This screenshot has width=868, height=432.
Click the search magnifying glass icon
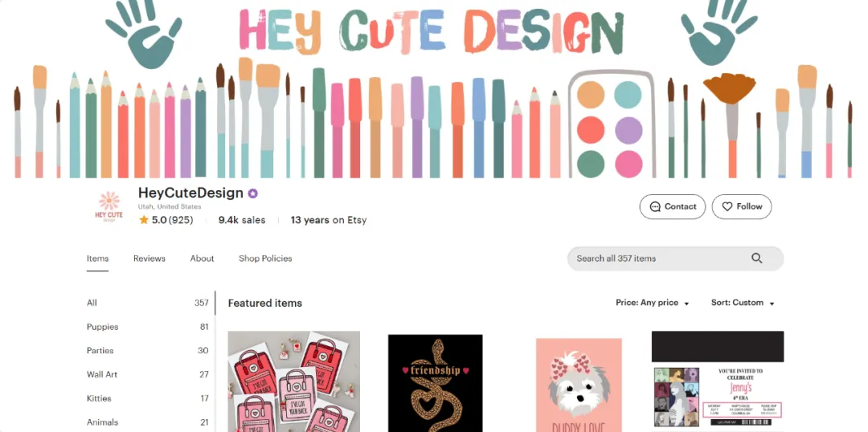tap(756, 259)
